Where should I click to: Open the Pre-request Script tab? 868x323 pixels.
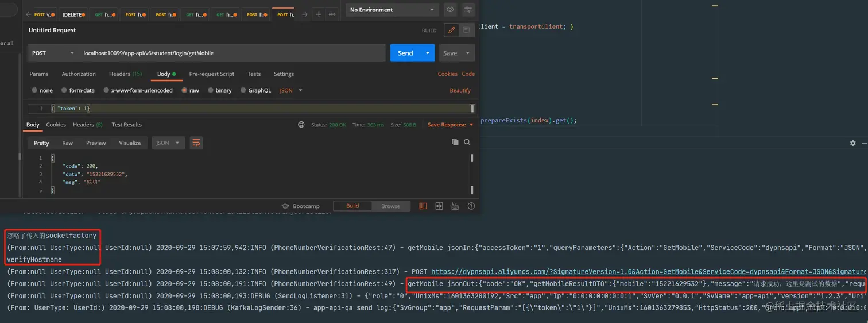point(212,74)
